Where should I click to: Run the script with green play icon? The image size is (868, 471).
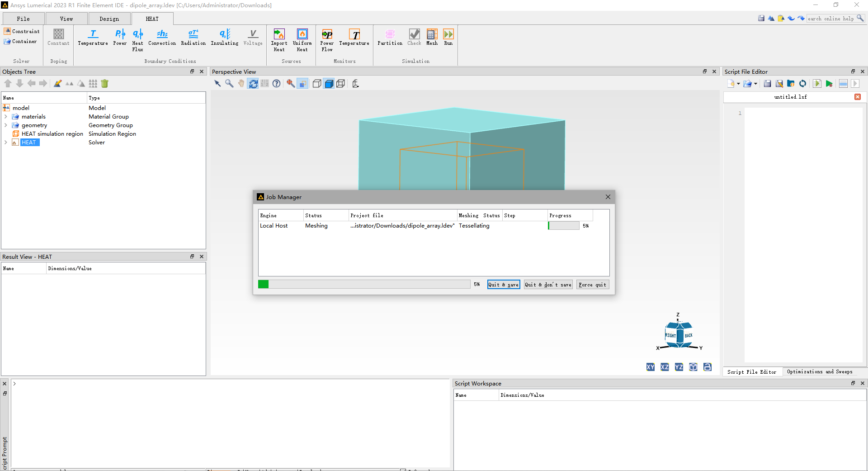point(829,84)
